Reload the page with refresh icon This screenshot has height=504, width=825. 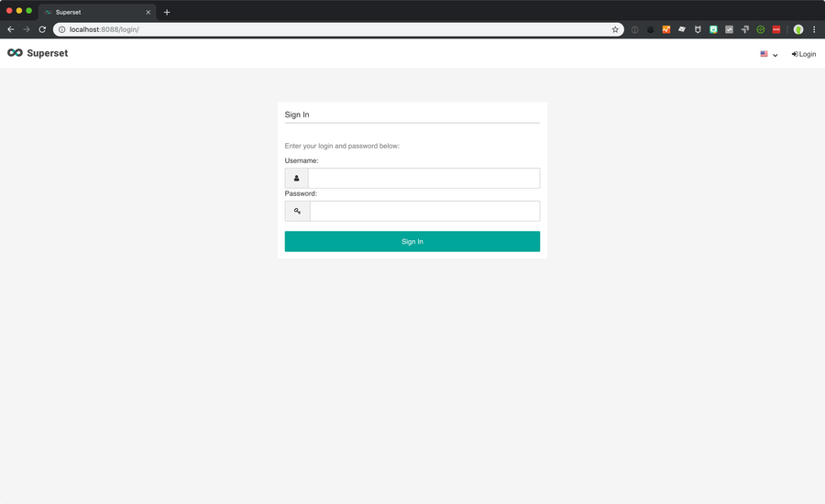42,29
